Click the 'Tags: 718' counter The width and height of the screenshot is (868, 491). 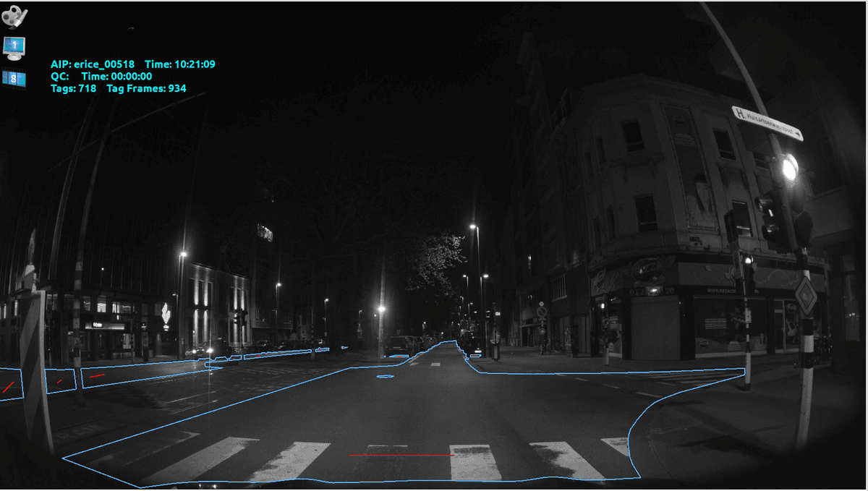pyautogui.click(x=73, y=88)
